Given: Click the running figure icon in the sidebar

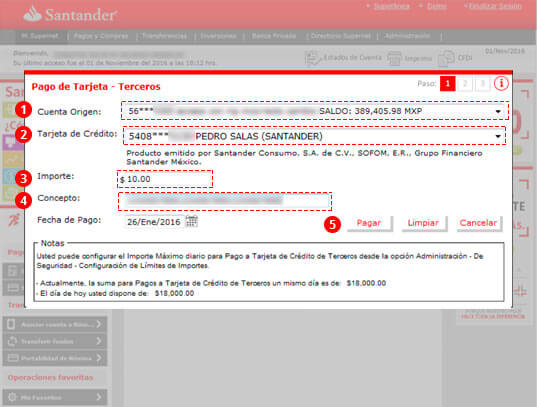Looking at the screenshot, I should (14, 220).
